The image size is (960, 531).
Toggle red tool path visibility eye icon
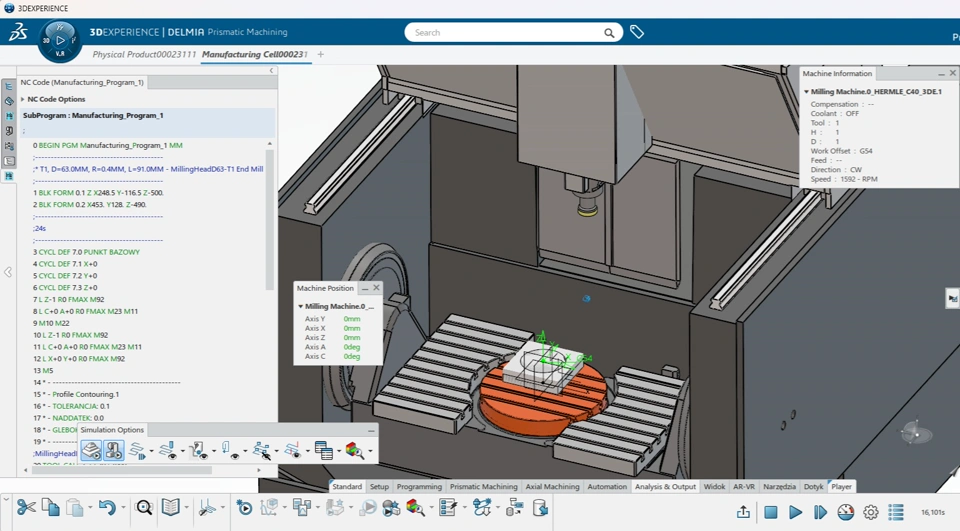click(x=293, y=451)
